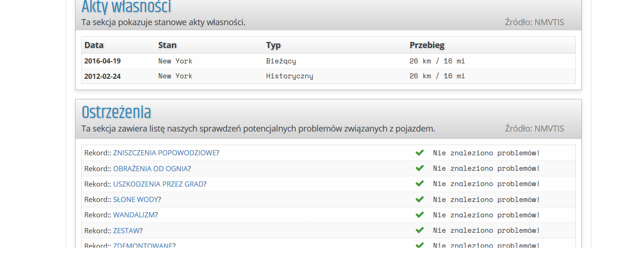The image size is (644, 278).
Task: Click the checkmark next to ZDEMONTOWANE record
Action: coord(419,245)
